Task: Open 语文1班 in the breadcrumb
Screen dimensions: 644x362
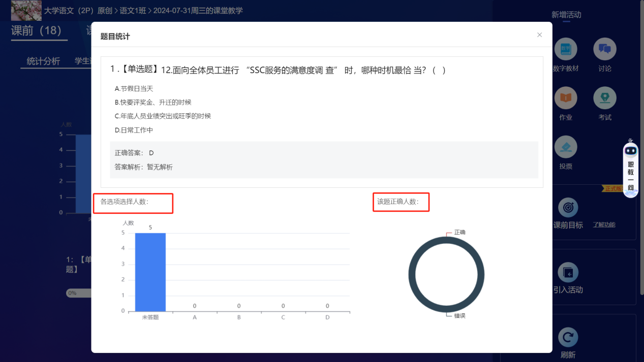Action: pos(133,10)
